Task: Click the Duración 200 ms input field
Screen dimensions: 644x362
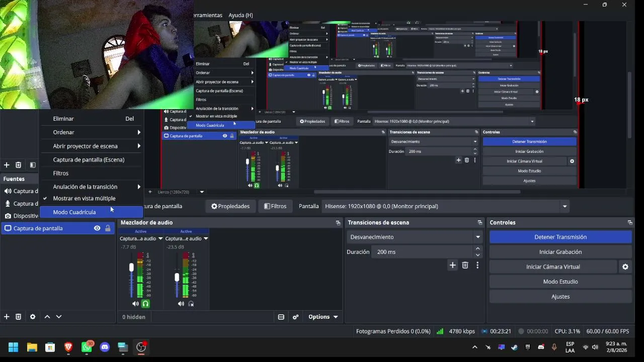Action: click(x=422, y=252)
